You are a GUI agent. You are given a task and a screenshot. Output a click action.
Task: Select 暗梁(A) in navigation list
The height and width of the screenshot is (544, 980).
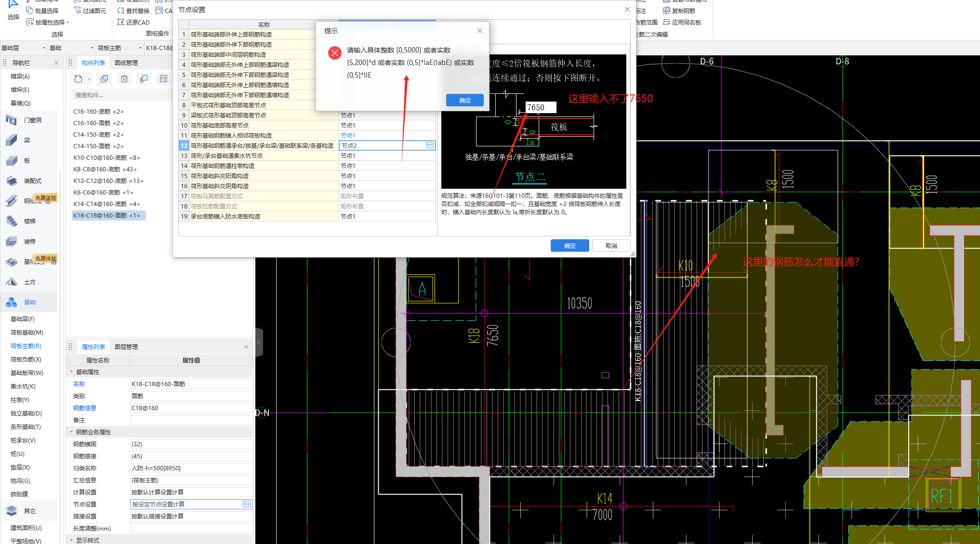coord(20,76)
